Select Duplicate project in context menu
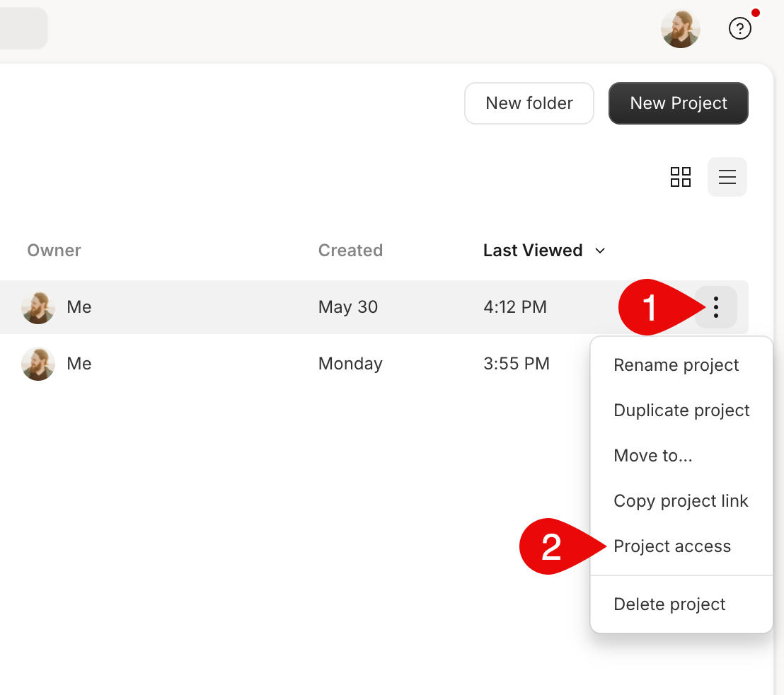 681,410
